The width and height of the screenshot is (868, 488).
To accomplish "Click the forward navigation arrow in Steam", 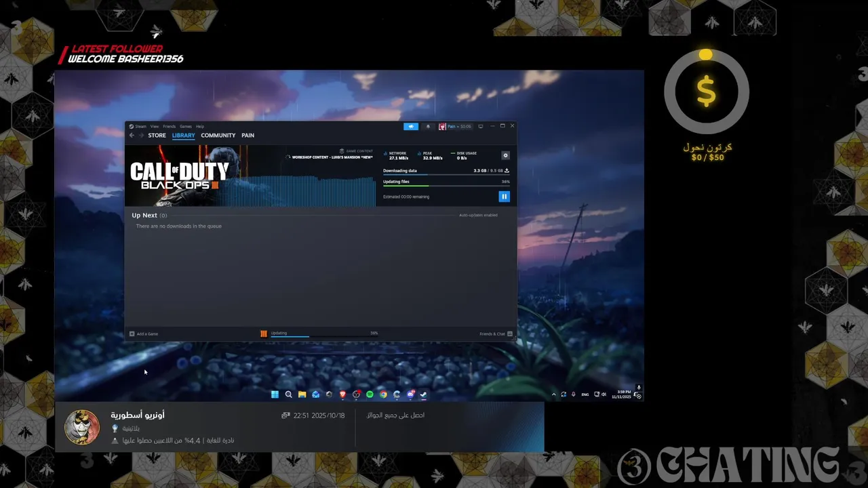I will (141, 136).
